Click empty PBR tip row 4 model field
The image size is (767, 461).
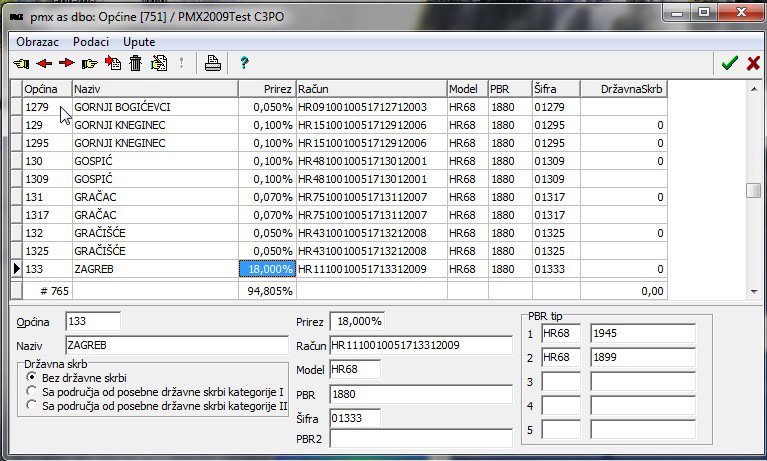561,405
